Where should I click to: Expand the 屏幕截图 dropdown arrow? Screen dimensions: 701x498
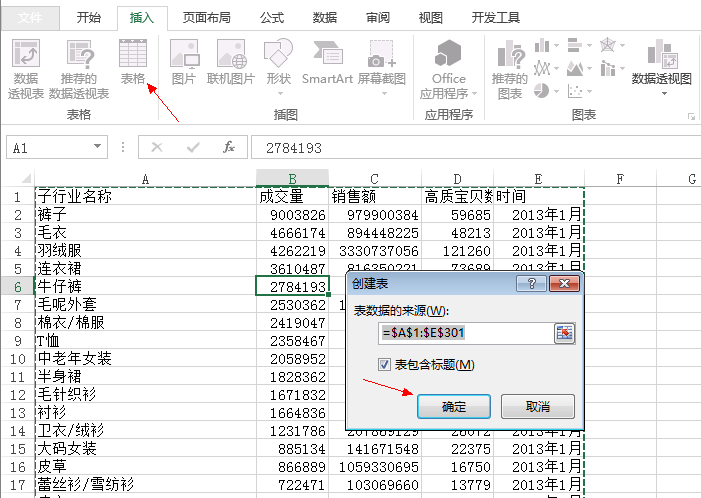click(384, 93)
